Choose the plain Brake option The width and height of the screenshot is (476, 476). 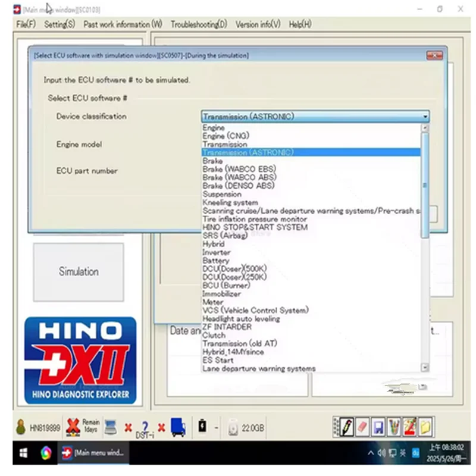pyautogui.click(x=311, y=161)
